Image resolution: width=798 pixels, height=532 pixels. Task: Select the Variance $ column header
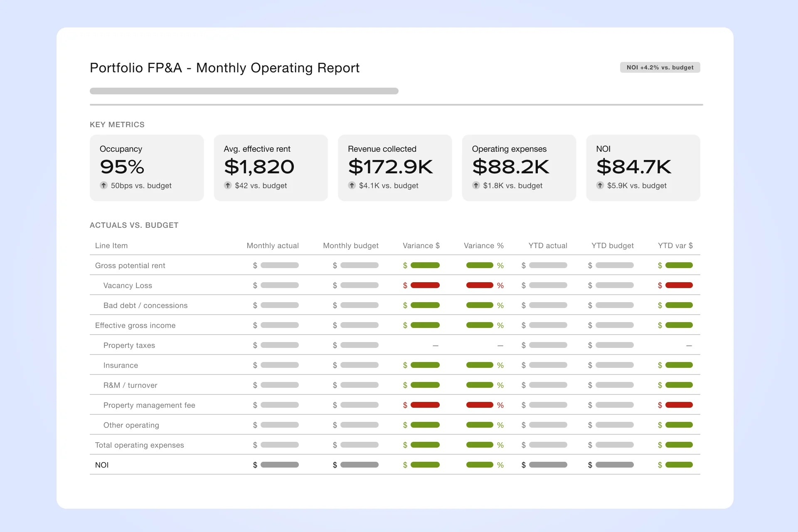point(421,246)
